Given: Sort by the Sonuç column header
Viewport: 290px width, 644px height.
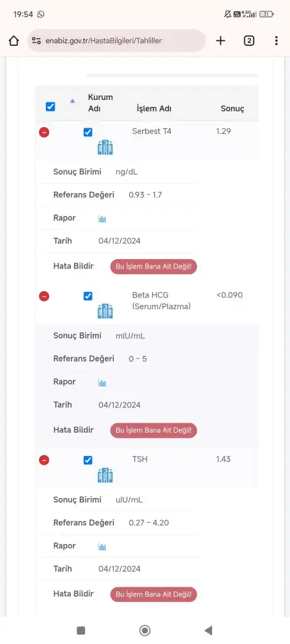Looking at the screenshot, I should click(x=233, y=109).
